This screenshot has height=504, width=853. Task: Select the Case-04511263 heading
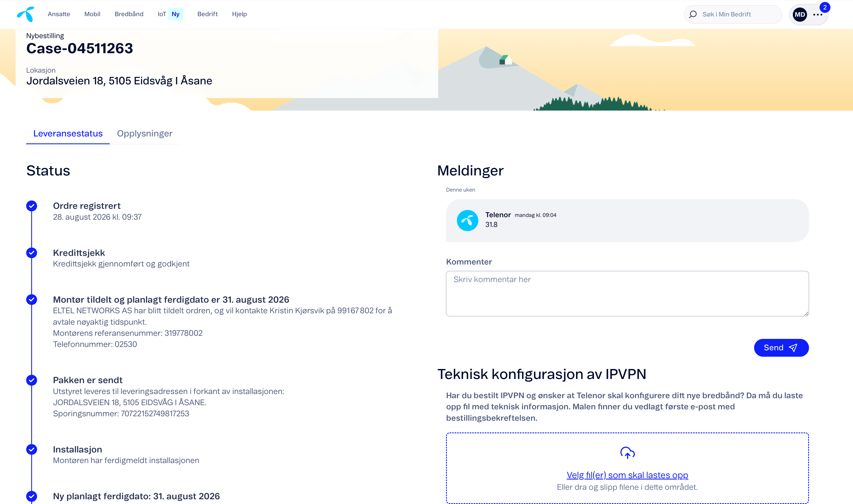[x=80, y=48]
